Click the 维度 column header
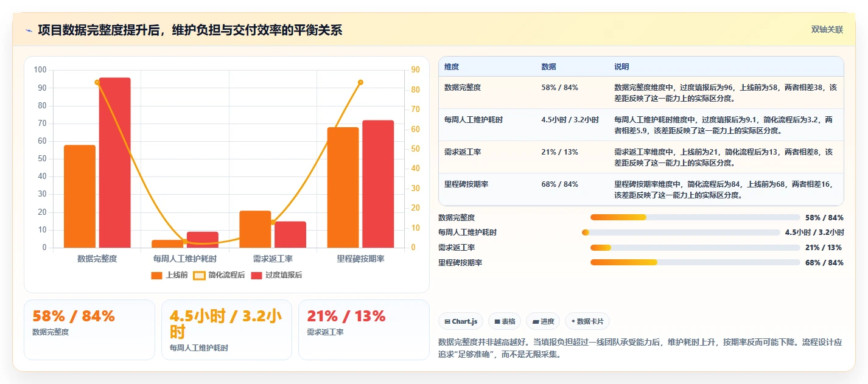 tap(452, 67)
